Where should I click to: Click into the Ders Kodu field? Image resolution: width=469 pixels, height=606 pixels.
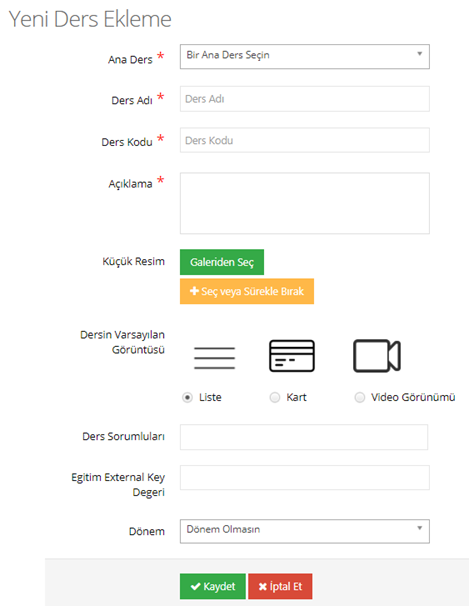tap(304, 140)
